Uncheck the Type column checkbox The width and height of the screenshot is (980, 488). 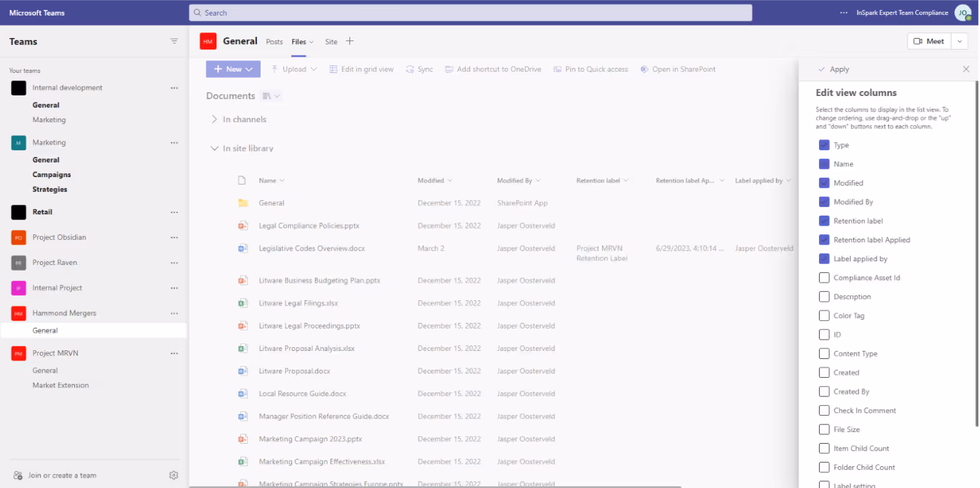click(824, 145)
